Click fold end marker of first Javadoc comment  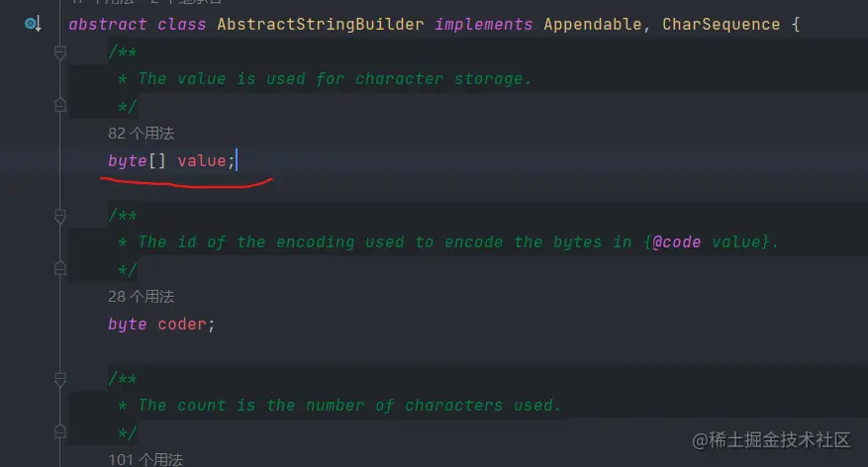point(60,105)
